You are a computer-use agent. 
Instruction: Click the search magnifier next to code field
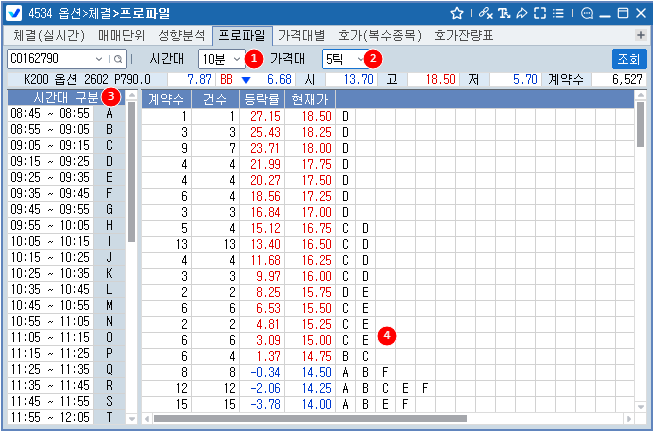[x=117, y=59]
